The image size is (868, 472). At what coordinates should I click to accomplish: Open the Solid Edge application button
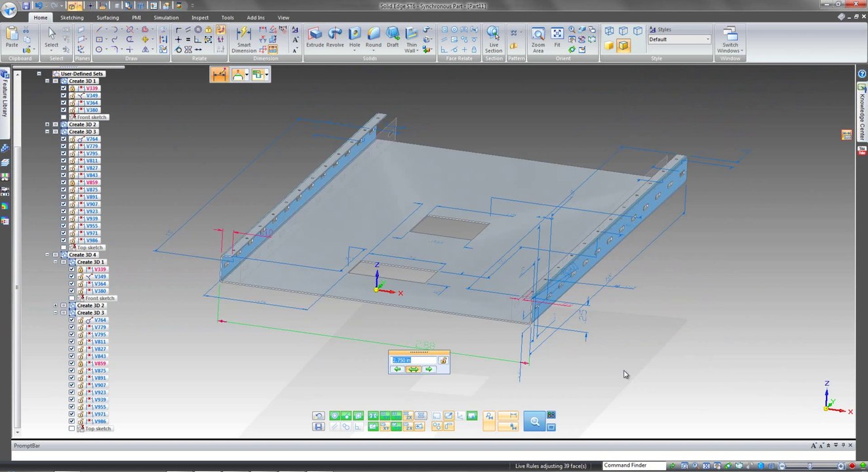click(x=9, y=9)
